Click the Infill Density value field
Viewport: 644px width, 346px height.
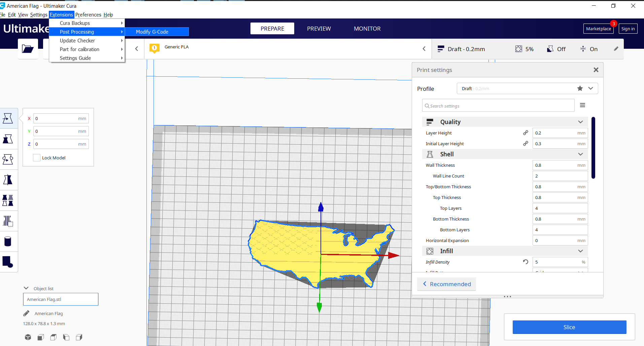point(560,262)
